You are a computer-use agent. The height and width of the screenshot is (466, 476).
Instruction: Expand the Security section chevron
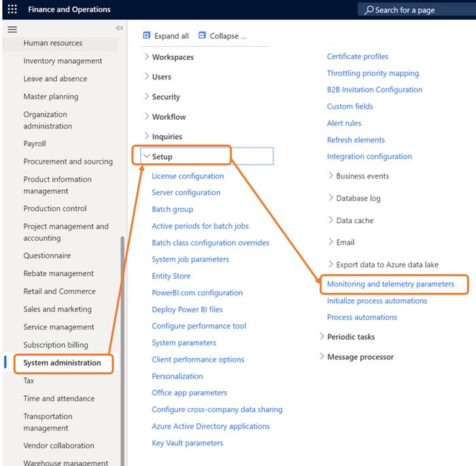pos(147,97)
